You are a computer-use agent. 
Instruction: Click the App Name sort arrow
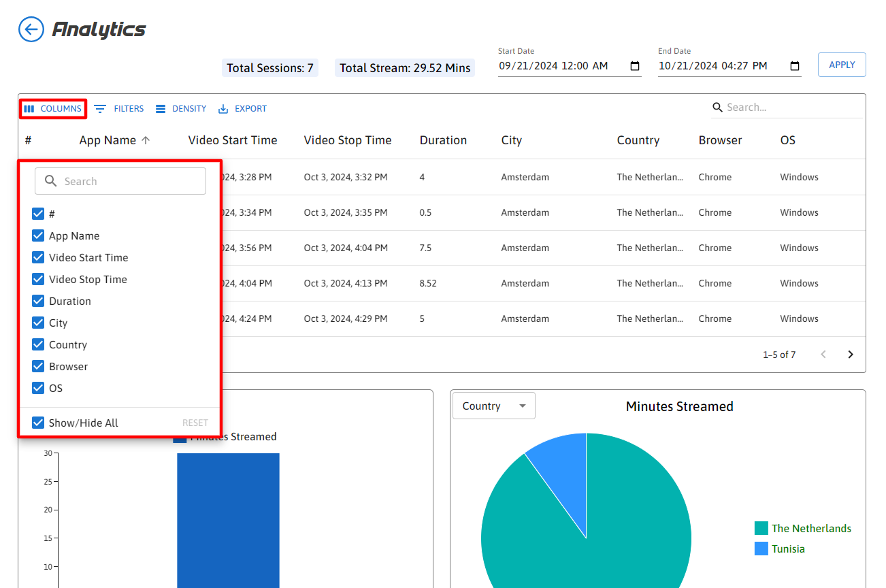pyautogui.click(x=146, y=140)
